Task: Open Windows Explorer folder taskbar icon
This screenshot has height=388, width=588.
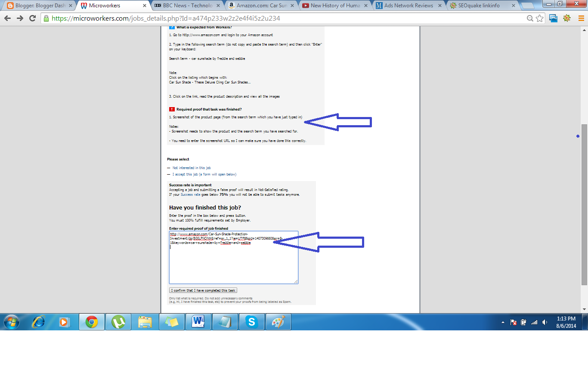Action: pos(145,322)
